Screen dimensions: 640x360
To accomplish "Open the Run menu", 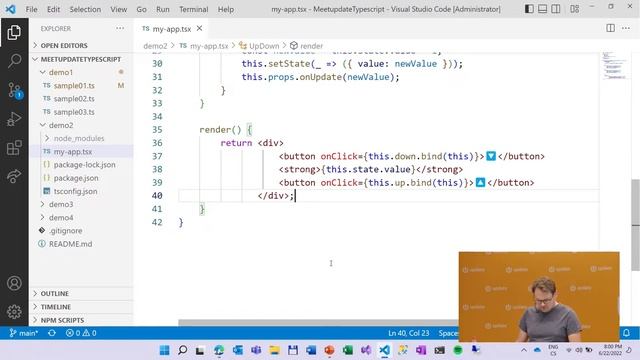I will click(162, 9).
